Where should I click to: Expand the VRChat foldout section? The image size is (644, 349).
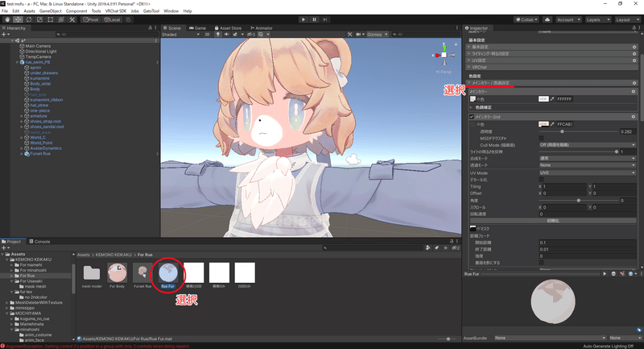pos(552,67)
